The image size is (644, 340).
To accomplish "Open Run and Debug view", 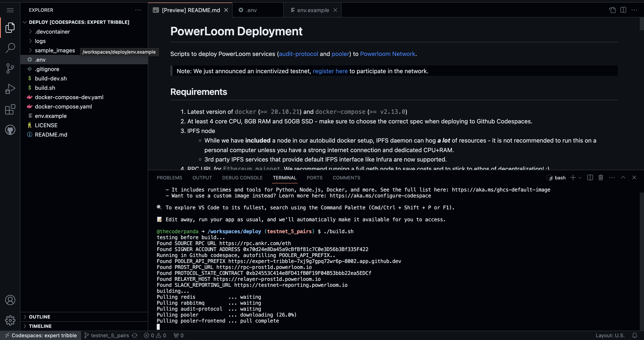I will coord(10,89).
